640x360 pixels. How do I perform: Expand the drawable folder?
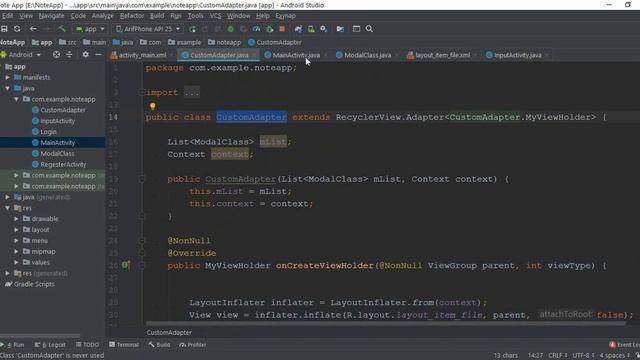point(16,219)
